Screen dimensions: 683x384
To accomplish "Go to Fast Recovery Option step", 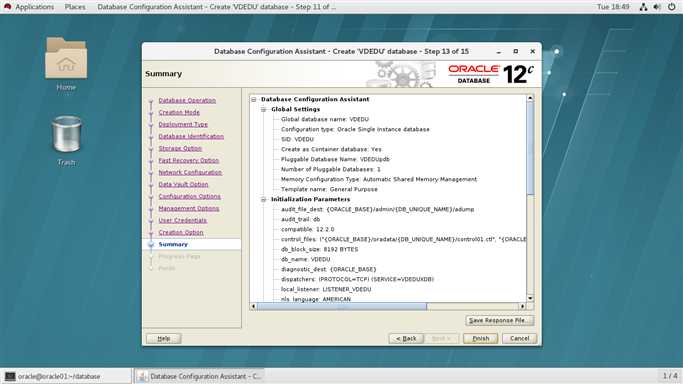I will coord(189,160).
